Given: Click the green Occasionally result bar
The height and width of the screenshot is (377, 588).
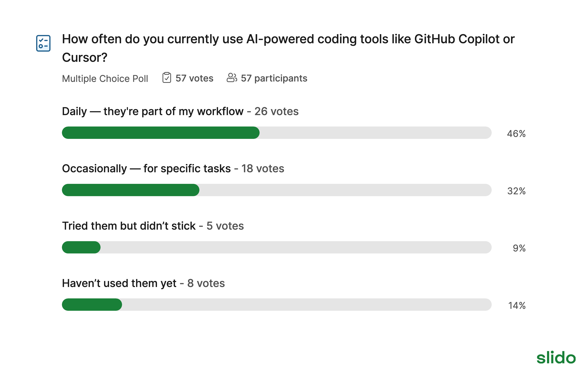Looking at the screenshot, I should point(131,190).
